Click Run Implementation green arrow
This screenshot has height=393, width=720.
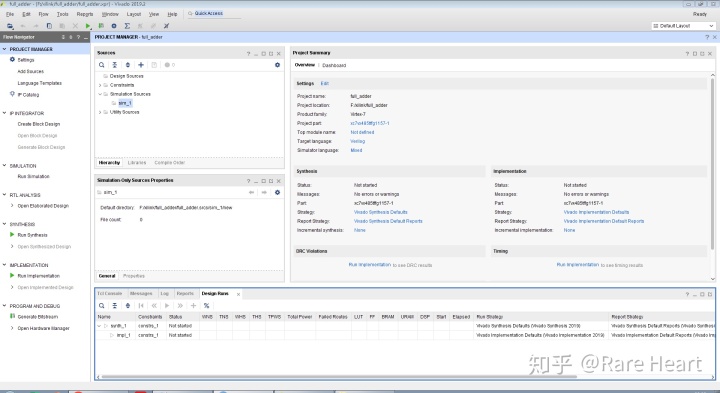point(12,275)
